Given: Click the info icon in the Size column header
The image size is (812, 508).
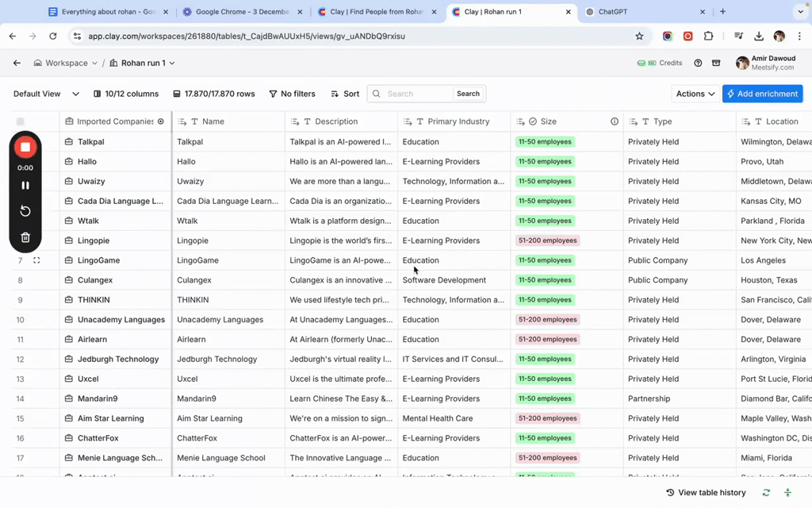Looking at the screenshot, I should tap(614, 121).
